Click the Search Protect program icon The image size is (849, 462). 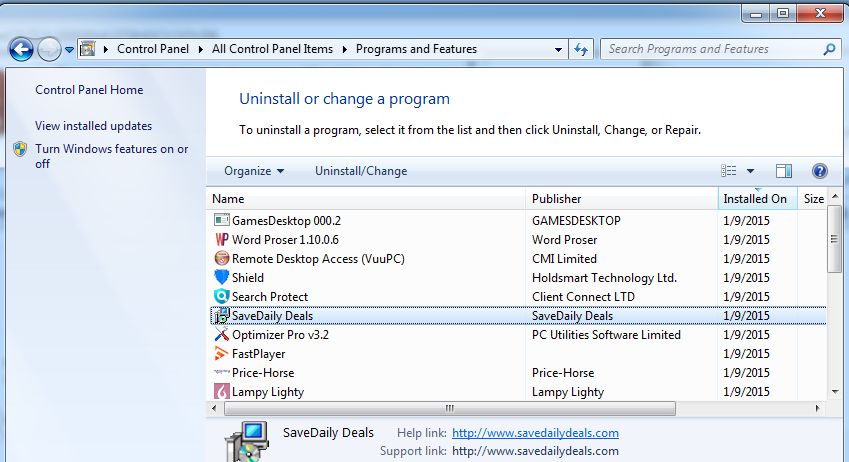[x=221, y=296]
